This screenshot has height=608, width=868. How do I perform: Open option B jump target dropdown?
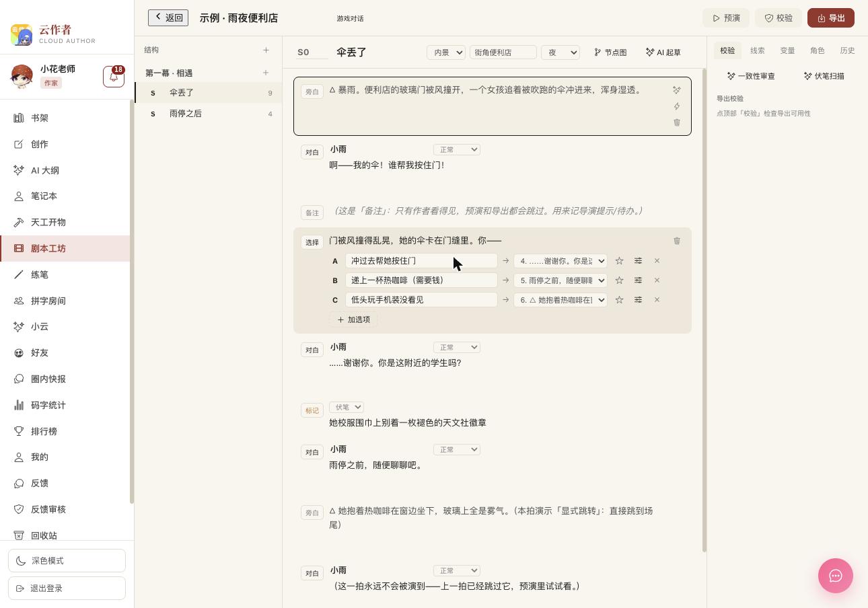[560, 280]
